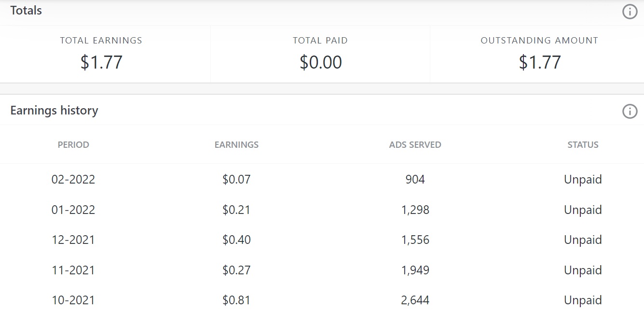Select the 12-2021 period entry
644x312 pixels.
(x=73, y=240)
